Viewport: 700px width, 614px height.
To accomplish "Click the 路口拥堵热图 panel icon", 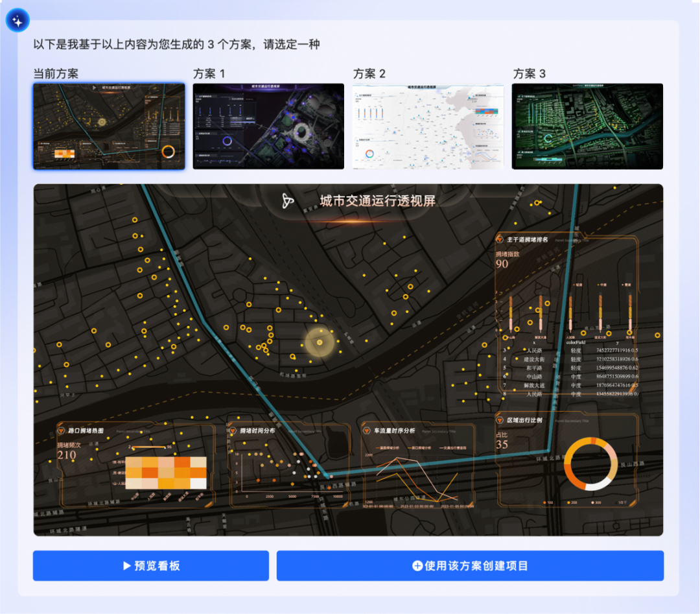I will pyautogui.click(x=61, y=431).
